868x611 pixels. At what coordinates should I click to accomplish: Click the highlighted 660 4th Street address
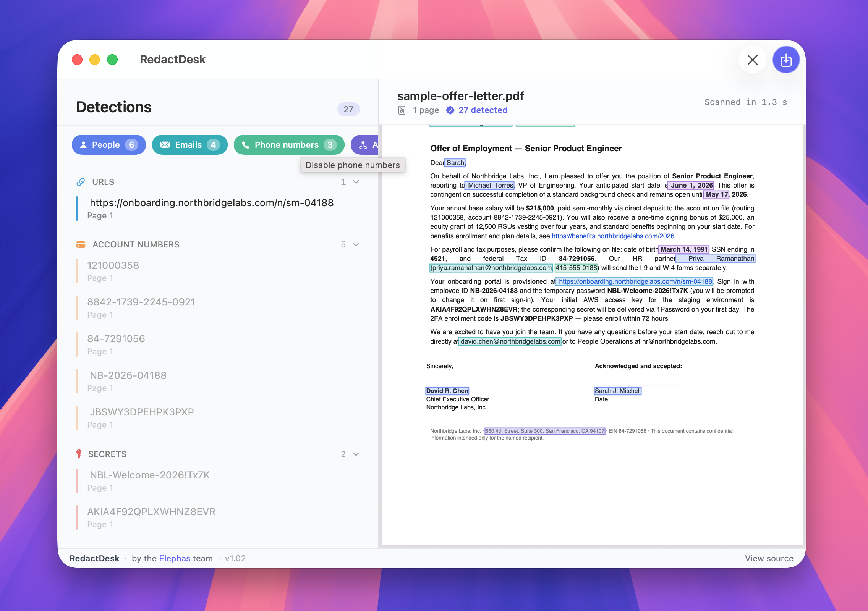click(x=545, y=431)
